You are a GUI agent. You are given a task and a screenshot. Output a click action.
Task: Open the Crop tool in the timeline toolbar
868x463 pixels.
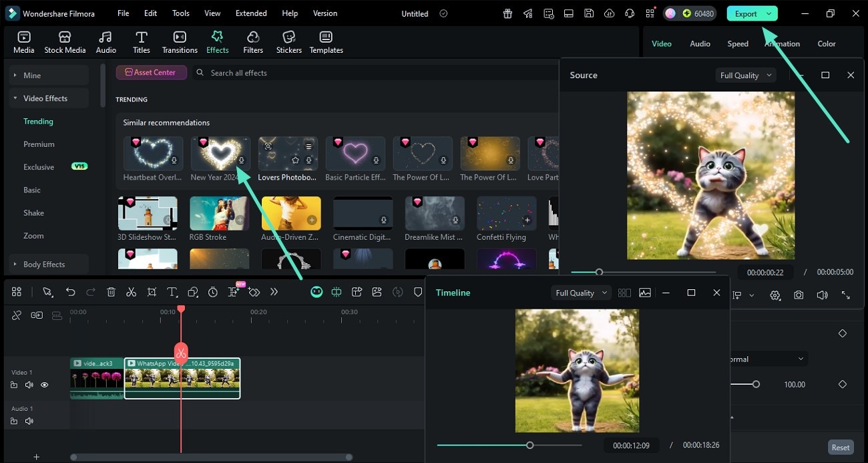(152, 292)
